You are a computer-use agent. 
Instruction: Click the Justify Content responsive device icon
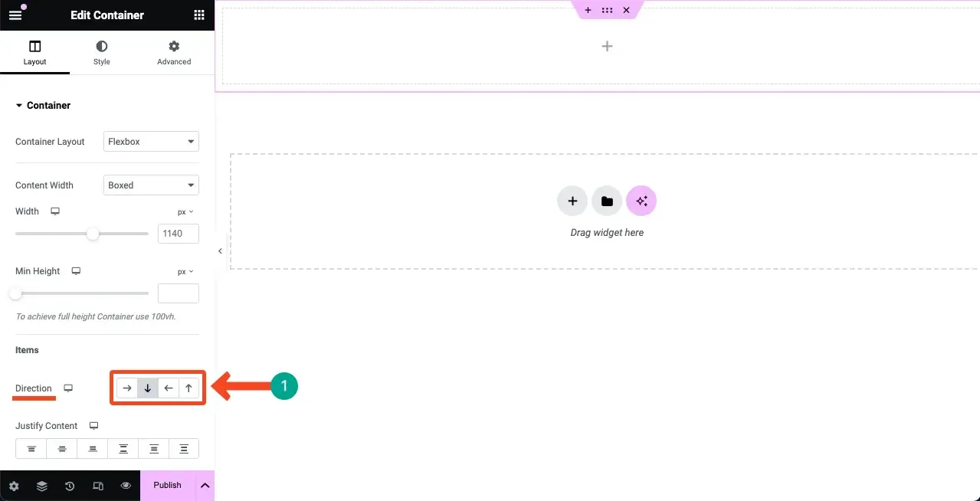93,426
